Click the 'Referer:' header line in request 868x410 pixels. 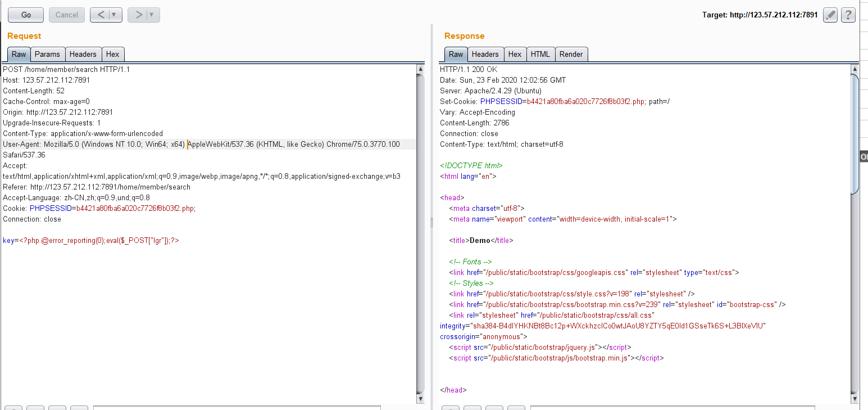tap(97, 187)
